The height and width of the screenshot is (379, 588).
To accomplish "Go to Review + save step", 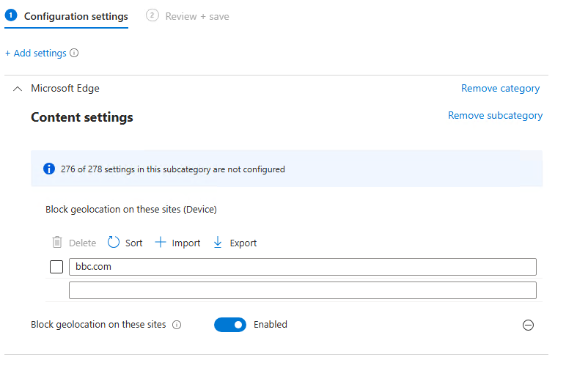I will point(188,17).
